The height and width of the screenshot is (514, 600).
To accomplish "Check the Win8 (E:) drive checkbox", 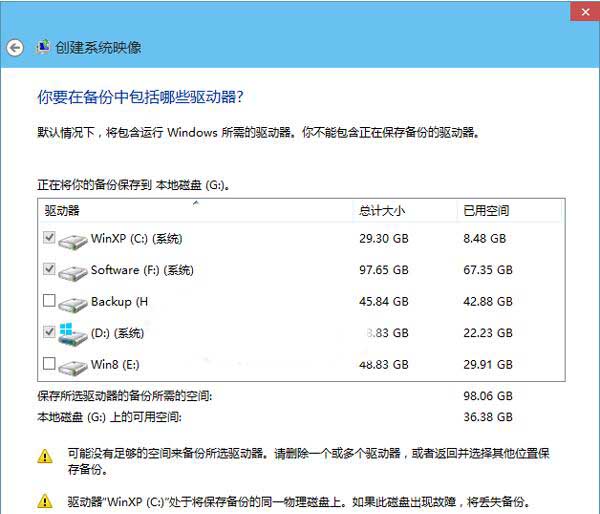I will (x=49, y=363).
